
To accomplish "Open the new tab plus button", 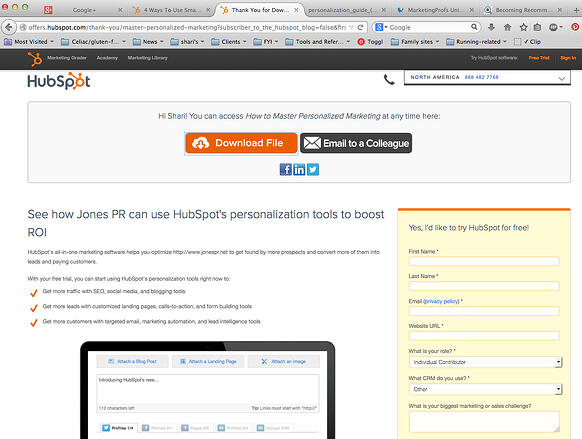I will coord(576,10).
